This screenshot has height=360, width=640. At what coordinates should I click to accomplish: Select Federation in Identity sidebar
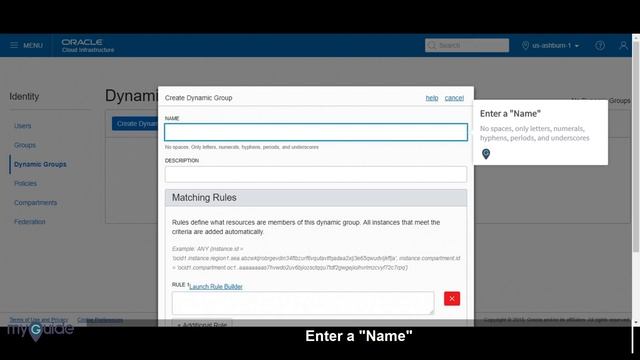[x=29, y=222]
